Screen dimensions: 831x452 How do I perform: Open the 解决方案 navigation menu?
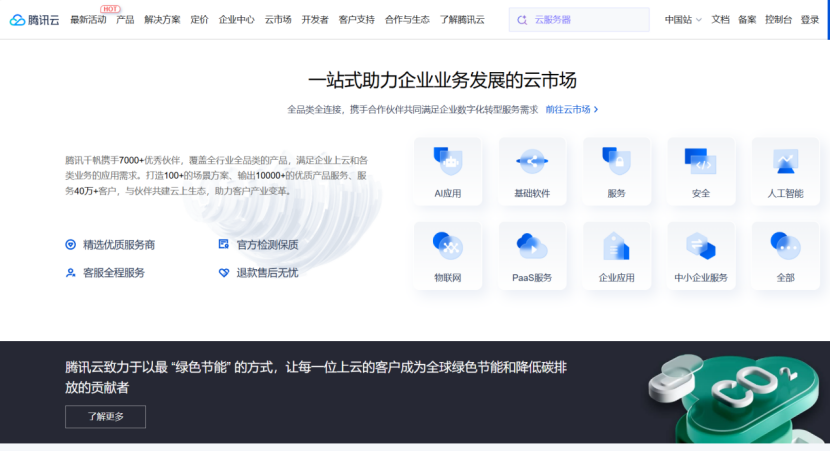pyautogui.click(x=162, y=20)
